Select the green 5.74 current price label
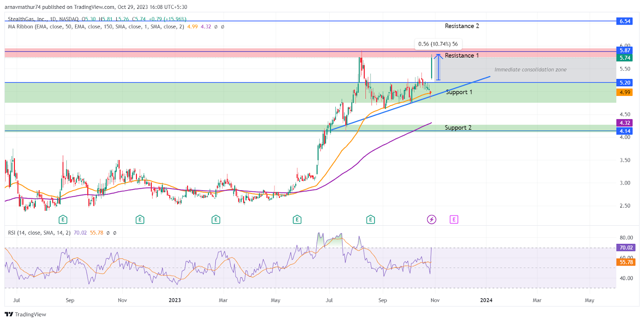 [x=625, y=58]
